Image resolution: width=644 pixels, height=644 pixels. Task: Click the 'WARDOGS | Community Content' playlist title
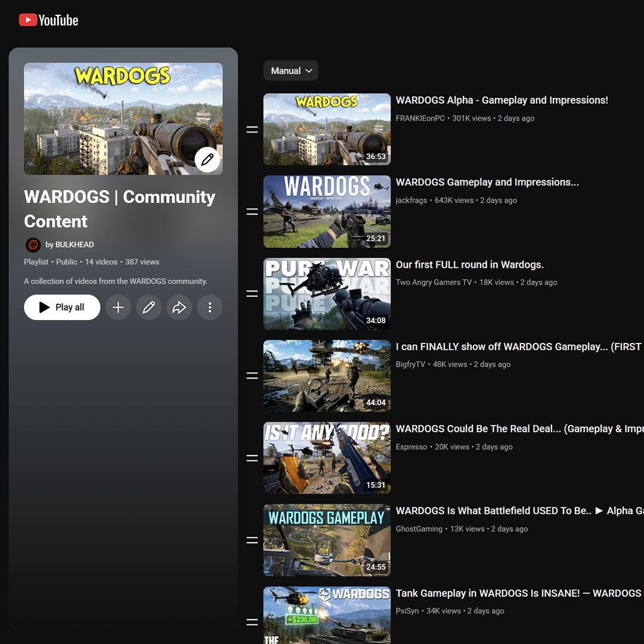(x=119, y=209)
